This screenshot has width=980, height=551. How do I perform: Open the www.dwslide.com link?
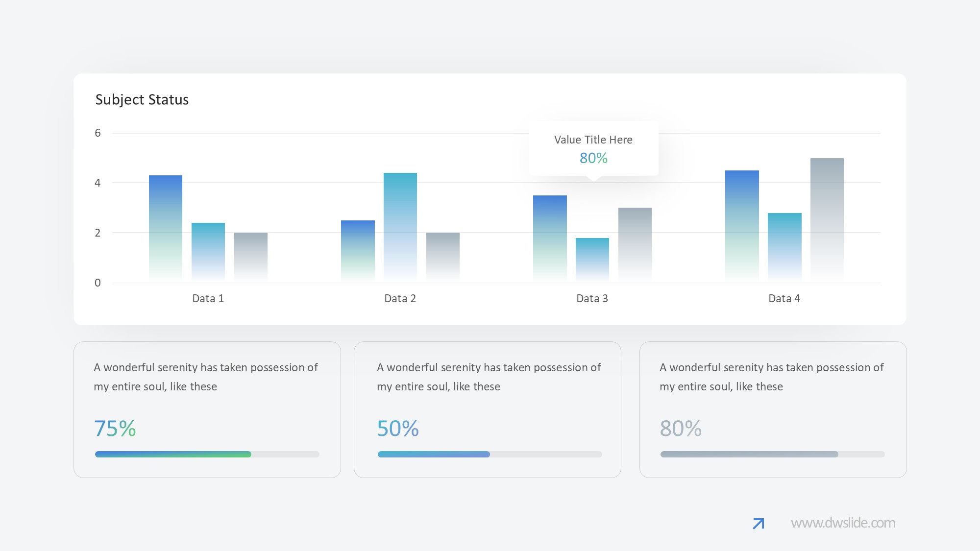tap(843, 523)
